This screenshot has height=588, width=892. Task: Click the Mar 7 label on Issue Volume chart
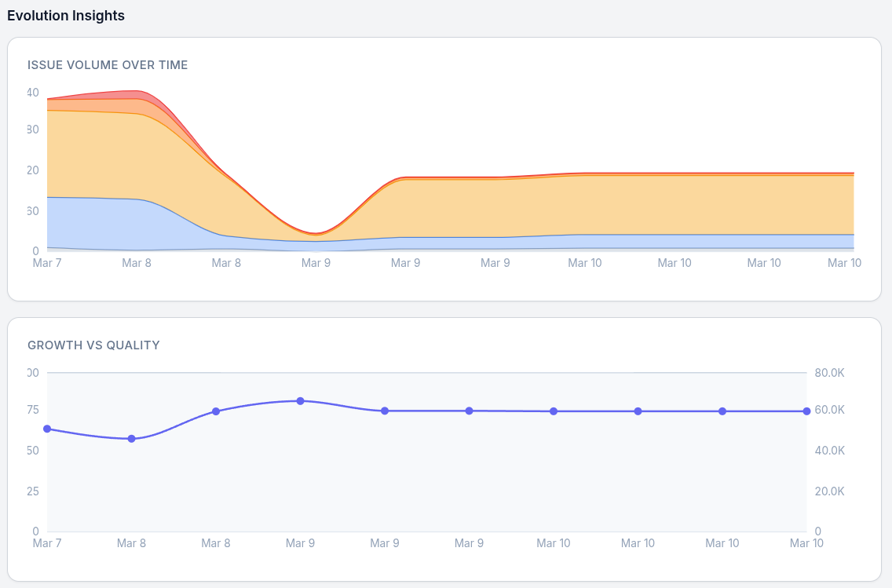click(47, 263)
